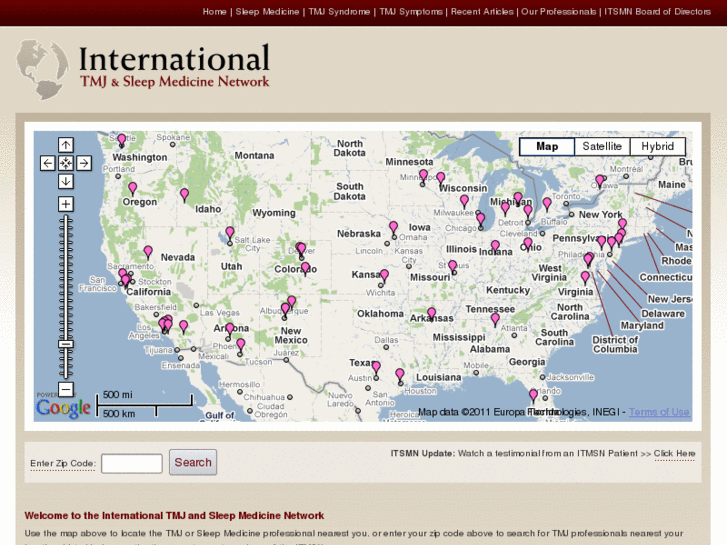
Task: Pan the map left with arrow
Action: (47, 163)
